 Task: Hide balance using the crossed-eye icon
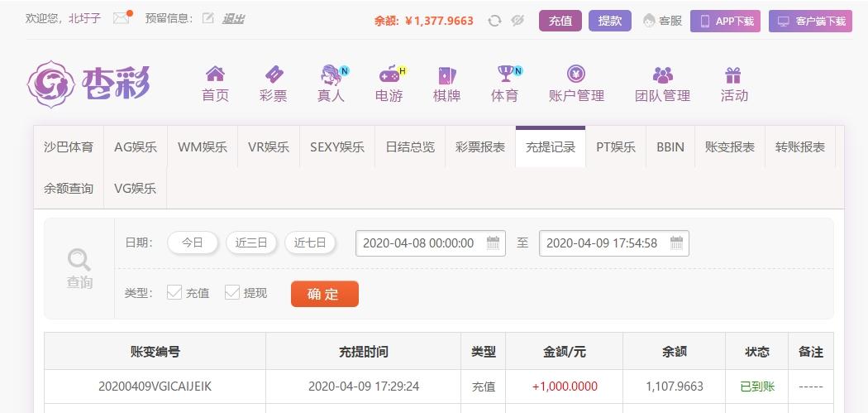517,21
